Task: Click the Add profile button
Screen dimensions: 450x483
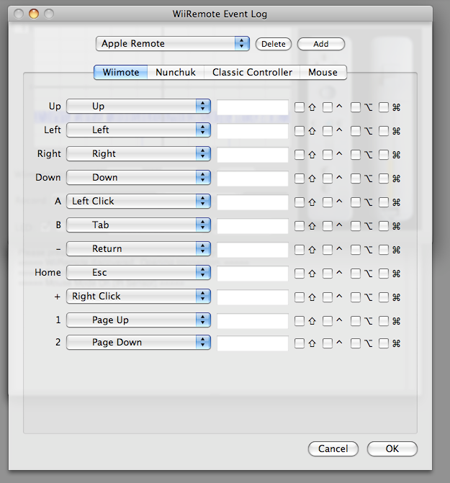Action: (321, 44)
